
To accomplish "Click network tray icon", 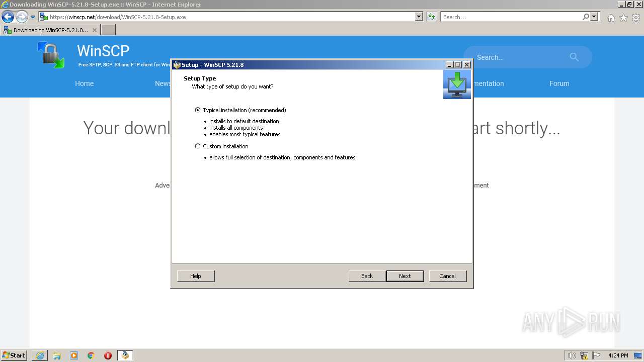I will [584, 355].
